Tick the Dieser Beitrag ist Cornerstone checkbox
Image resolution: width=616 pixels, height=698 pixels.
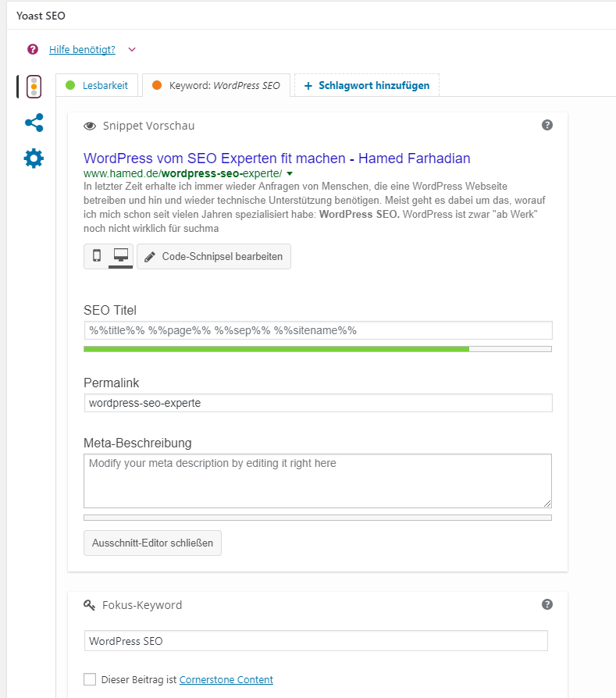tap(90, 679)
